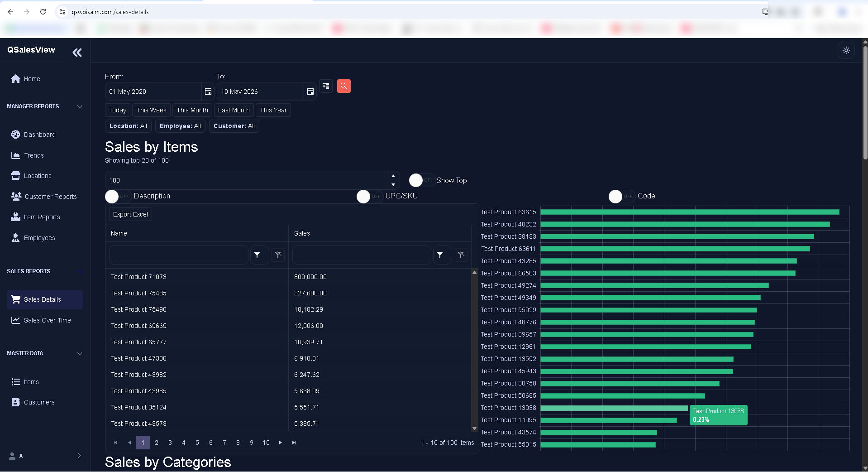Open Employees person icon

tap(16, 238)
